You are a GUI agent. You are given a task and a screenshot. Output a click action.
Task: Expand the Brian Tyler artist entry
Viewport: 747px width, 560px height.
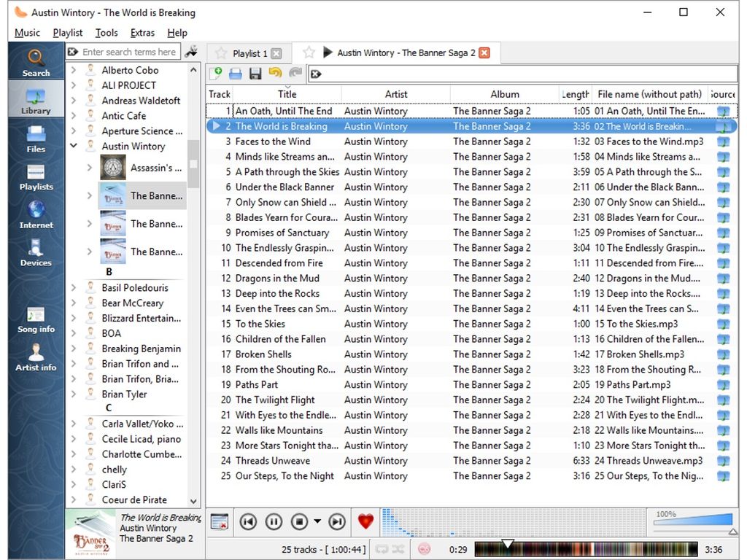coord(73,394)
